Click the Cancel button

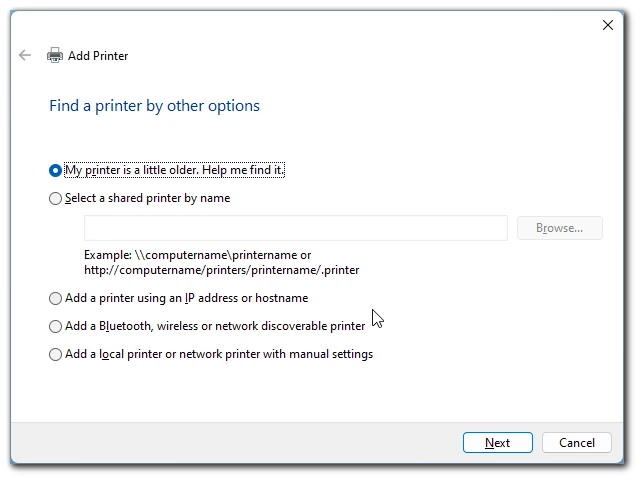576,443
